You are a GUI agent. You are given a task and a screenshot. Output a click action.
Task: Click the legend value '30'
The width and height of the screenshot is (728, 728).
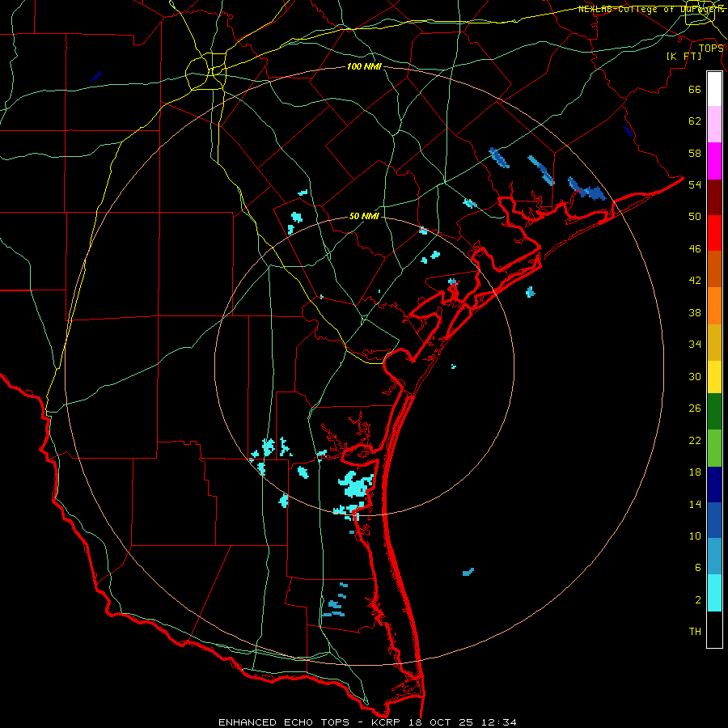point(695,376)
